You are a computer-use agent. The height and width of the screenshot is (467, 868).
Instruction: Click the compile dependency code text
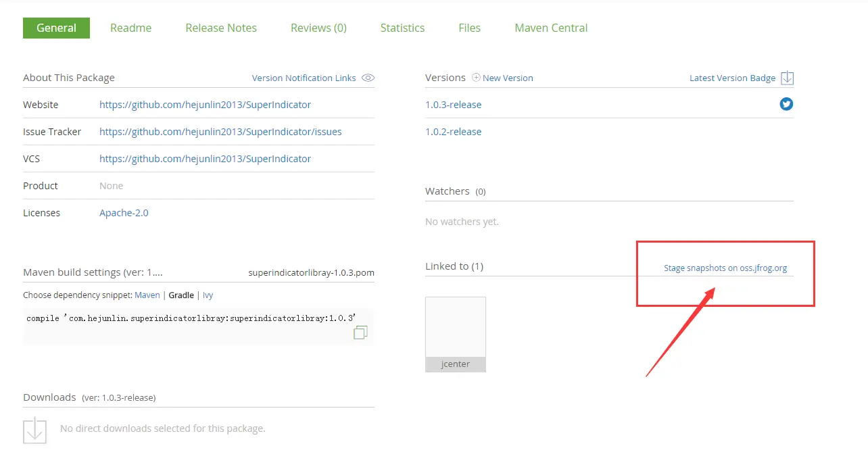[x=191, y=318]
